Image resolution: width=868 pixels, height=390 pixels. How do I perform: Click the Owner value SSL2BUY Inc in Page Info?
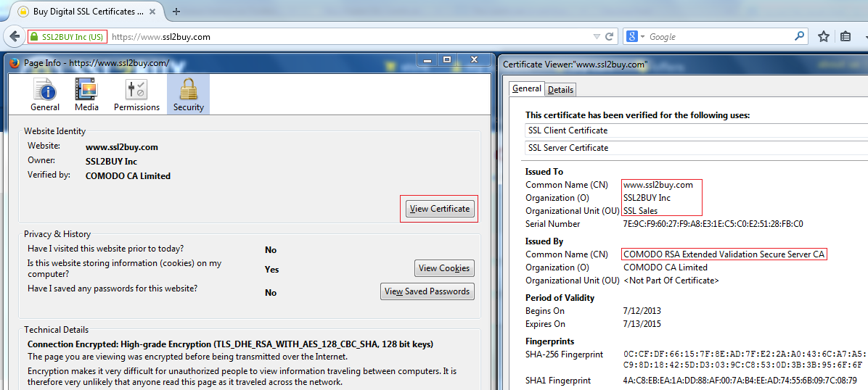(x=111, y=162)
